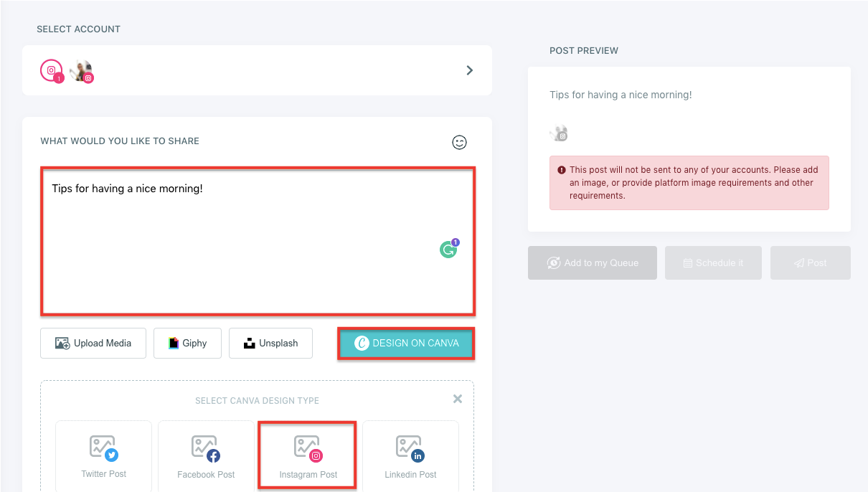Click the warning icon in the alert
This screenshot has height=492, width=868.
click(562, 169)
